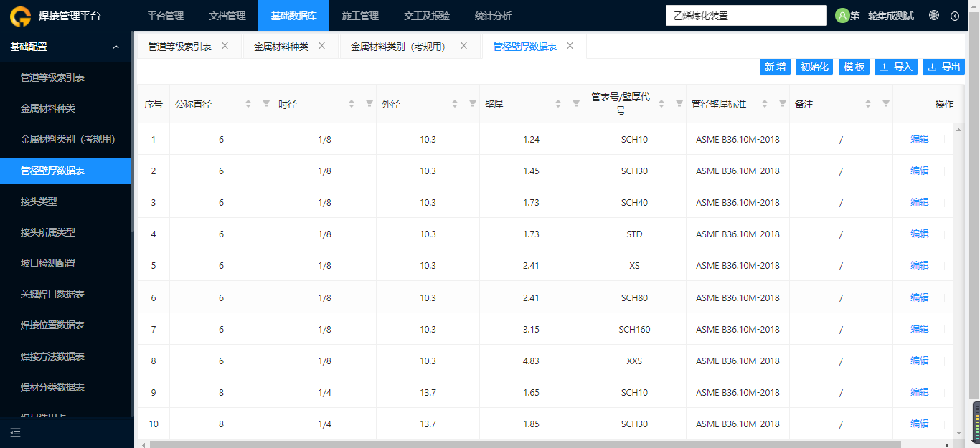Open filter icon for 备注 column
The width and height of the screenshot is (980, 448).
(886, 103)
